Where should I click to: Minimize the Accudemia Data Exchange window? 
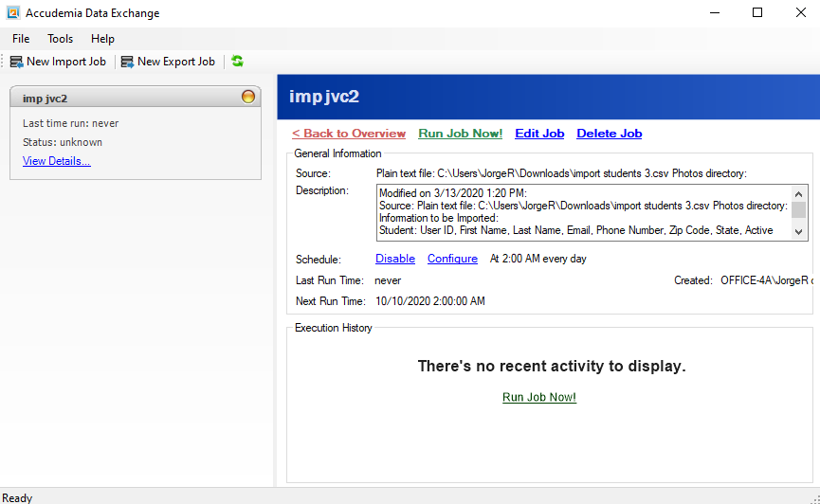(x=715, y=12)
